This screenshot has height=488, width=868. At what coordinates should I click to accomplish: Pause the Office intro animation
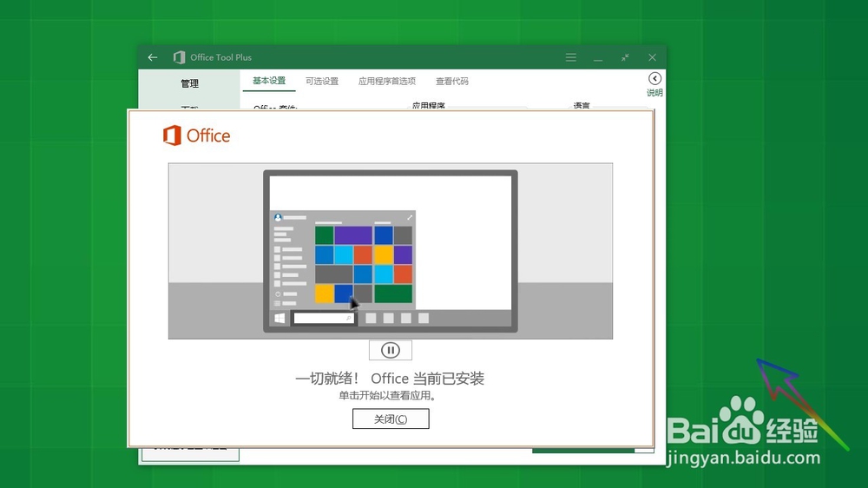391,350
